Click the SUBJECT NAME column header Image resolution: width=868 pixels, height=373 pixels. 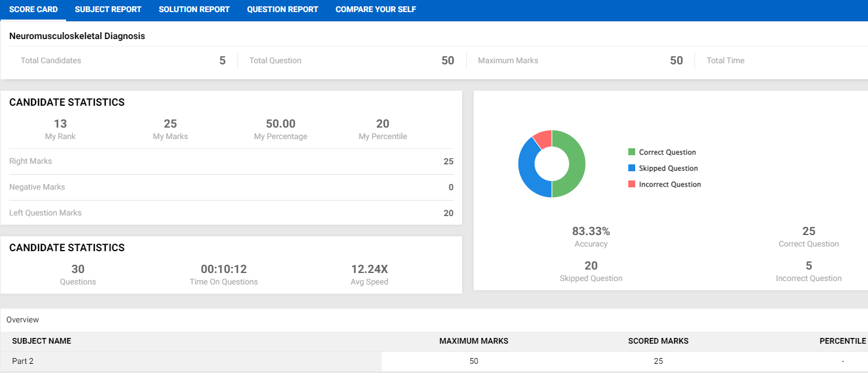tap(41, 341)
